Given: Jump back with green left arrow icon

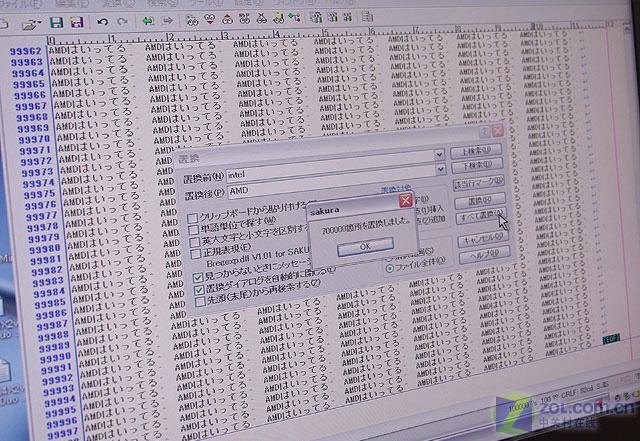Looking at the screenshot, I should click(148, 20).
